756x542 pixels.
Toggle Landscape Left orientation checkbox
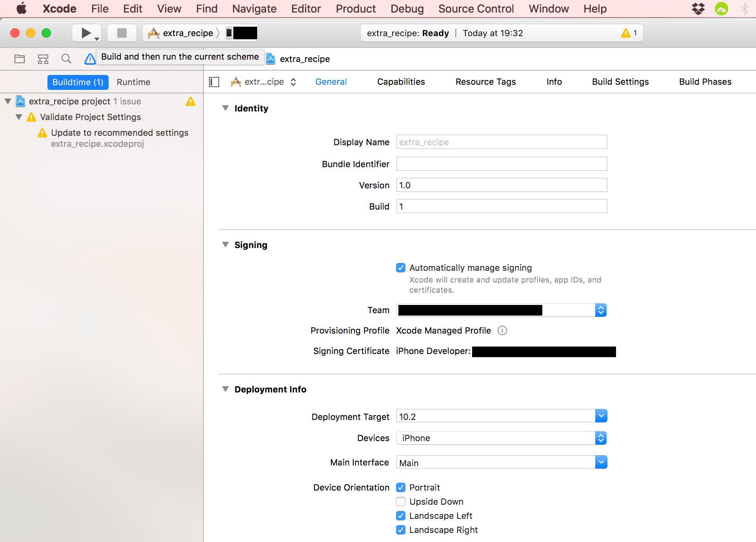pyautogui.click(x=401, y=516)
